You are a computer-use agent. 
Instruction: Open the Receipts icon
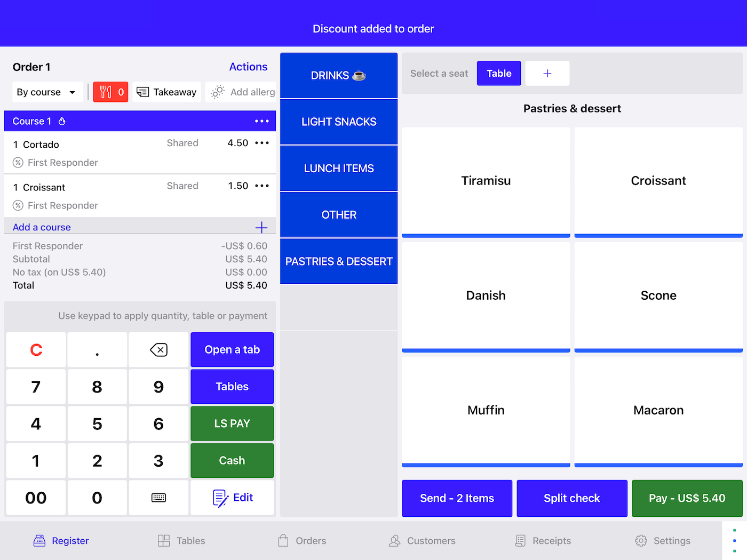[520, 540]
